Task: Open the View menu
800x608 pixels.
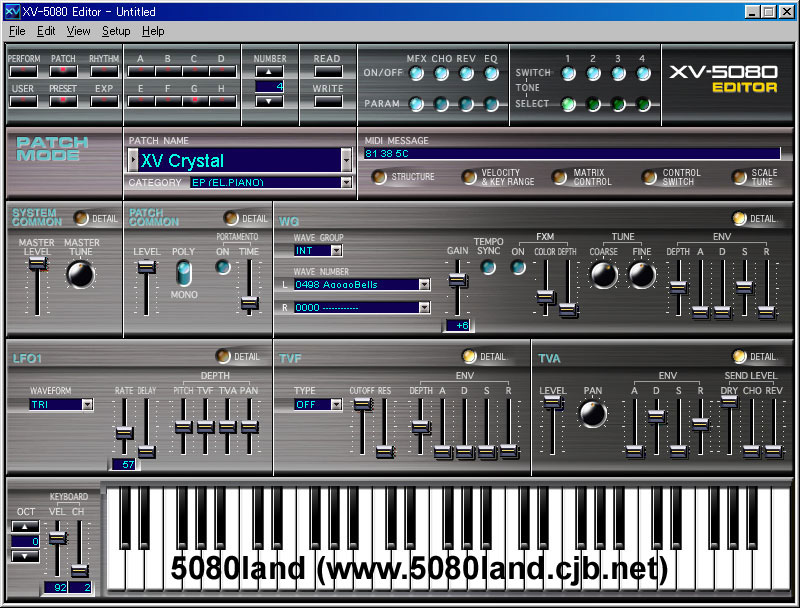Action: 78,31
